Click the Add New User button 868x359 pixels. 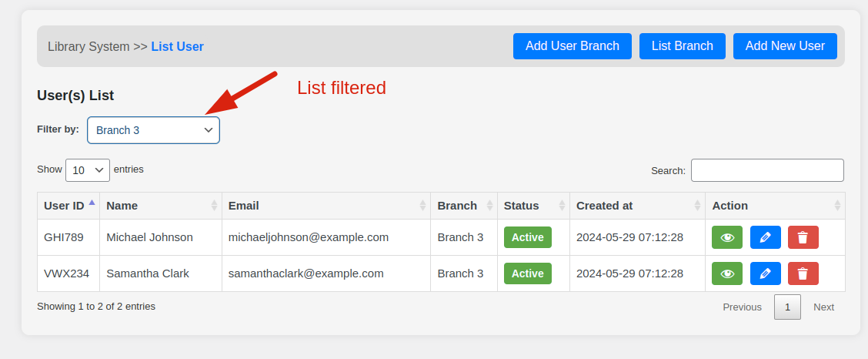[785, 46]
